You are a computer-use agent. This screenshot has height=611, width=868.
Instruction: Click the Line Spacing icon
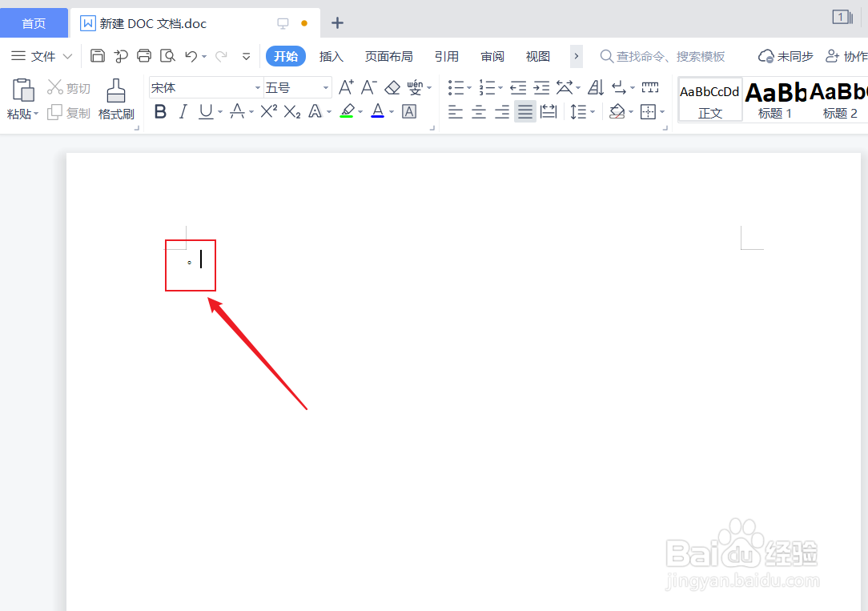[x=578, y=112]
